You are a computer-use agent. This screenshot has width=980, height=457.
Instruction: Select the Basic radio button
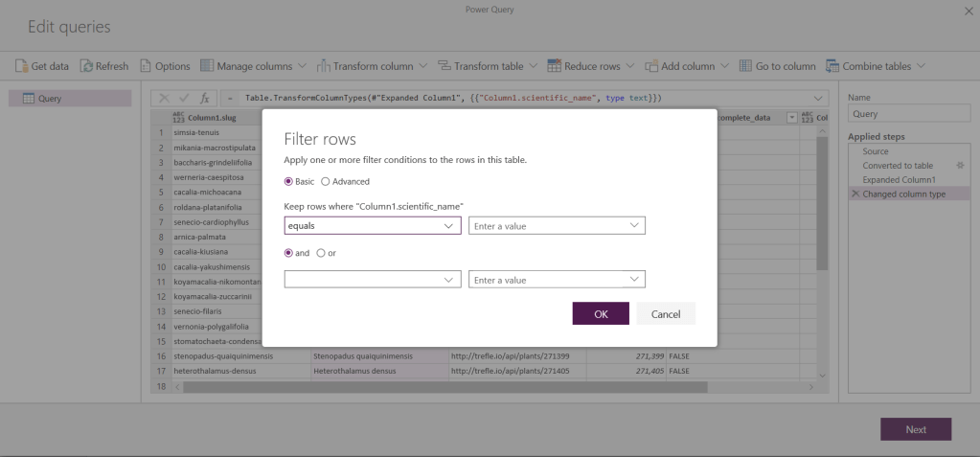(x=289, y=181)
